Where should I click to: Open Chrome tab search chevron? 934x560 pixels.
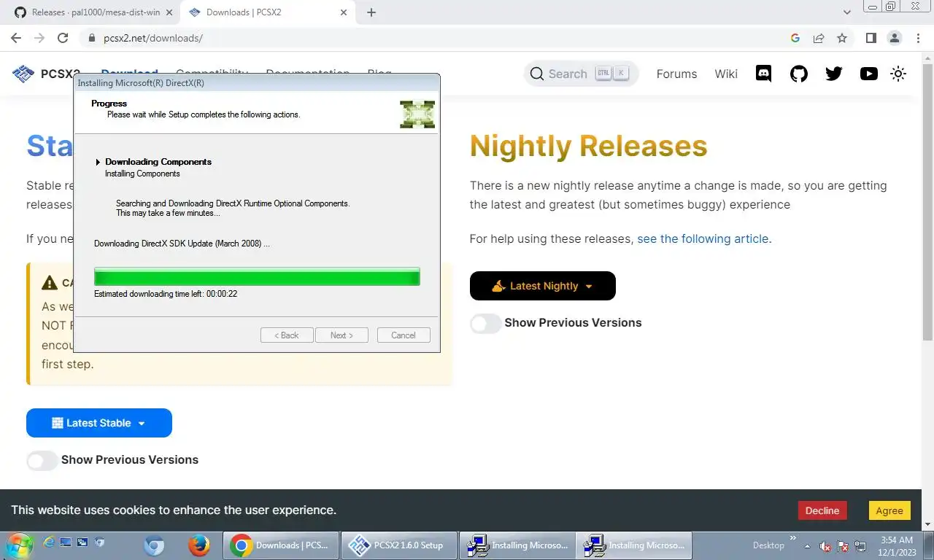847,12
